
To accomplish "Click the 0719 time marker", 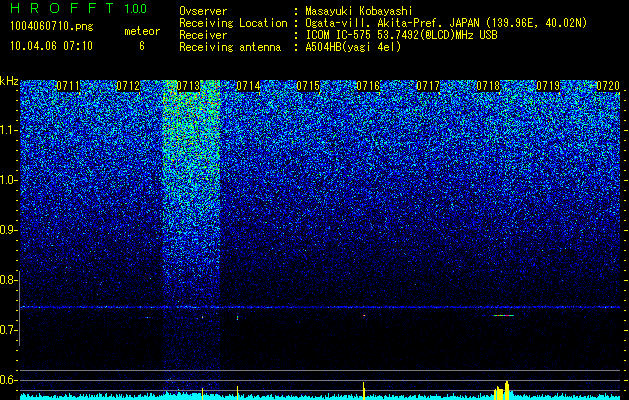I will pyautogui.click(x=548, y=86).
